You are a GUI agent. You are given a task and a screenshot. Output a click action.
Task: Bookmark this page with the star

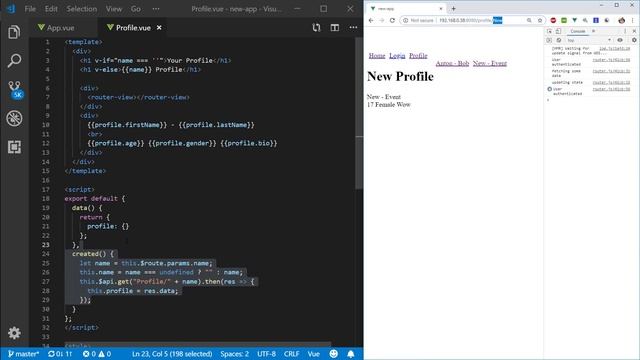click(x=540, y=20)
